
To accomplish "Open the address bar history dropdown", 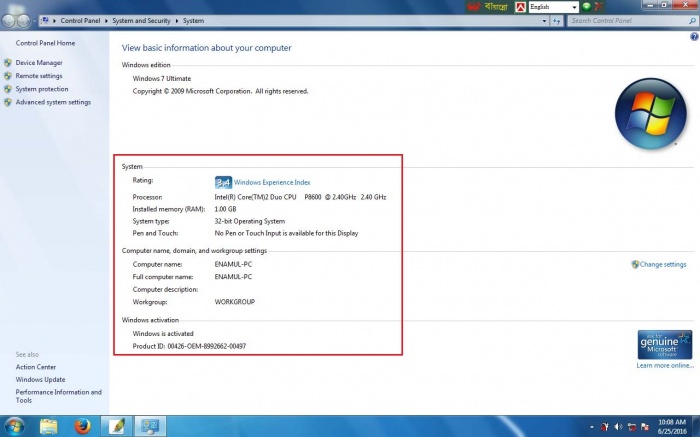I will click(x=544, y=21).
